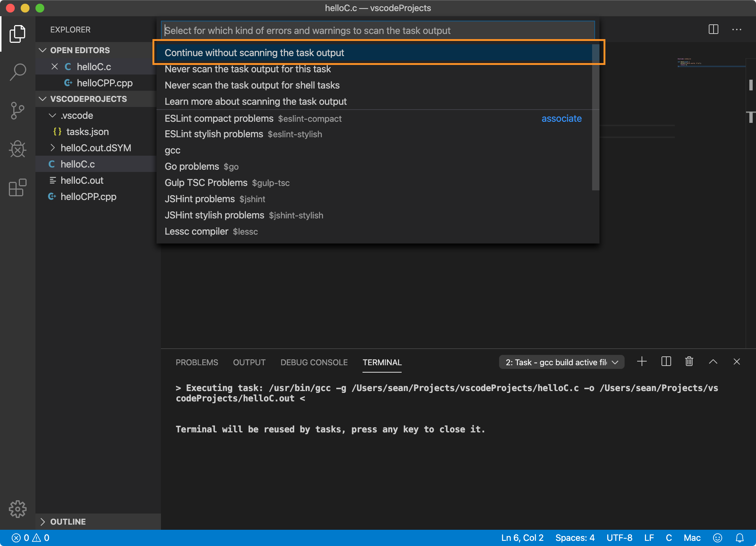Click the problem matcher search input field
The height and width of the screenshot is (546, 756).
pyautogui.click(x=377, y=31)
